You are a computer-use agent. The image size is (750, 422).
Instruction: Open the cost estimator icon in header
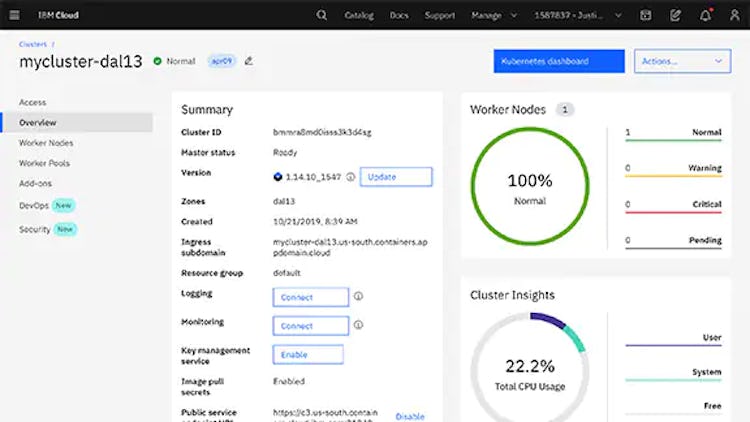tap(645, 15)
